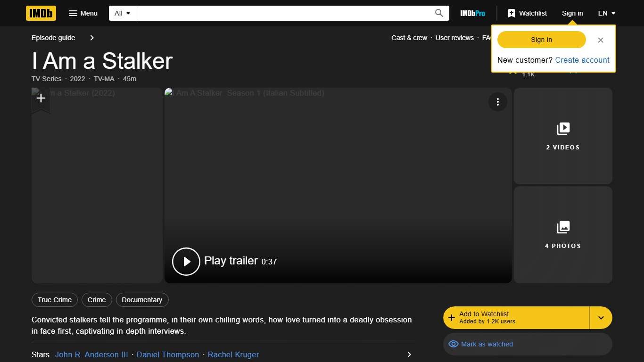Image resolution: width=644 pixels, height=362 pixels.
Task: Open the hamburger Menu
Action: pos(83,13)
